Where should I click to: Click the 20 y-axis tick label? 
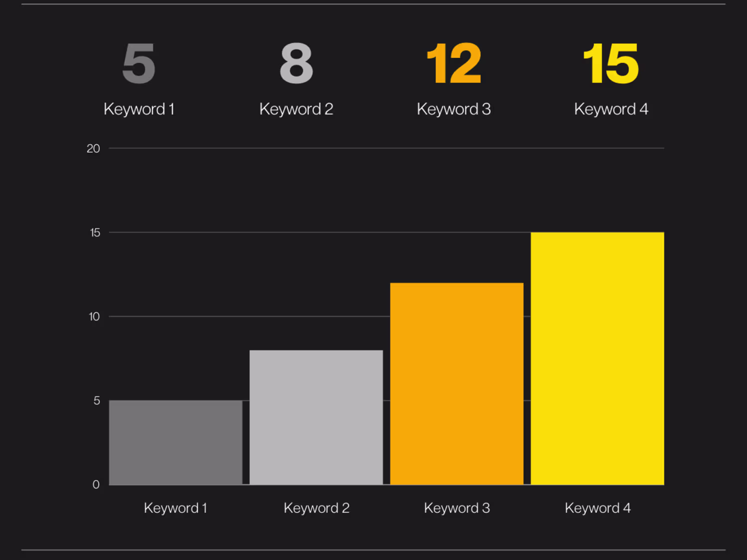pos(93,148)
